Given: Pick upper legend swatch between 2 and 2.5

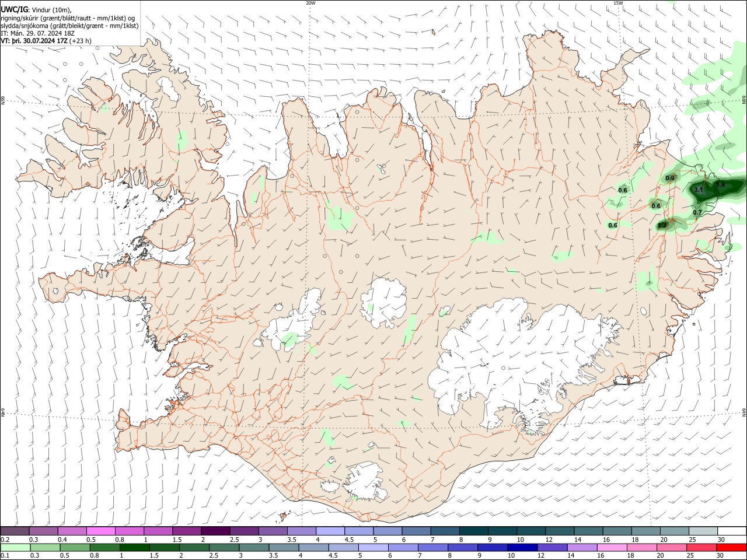Looking at the screenshot, I should click(x=215, y=531).
